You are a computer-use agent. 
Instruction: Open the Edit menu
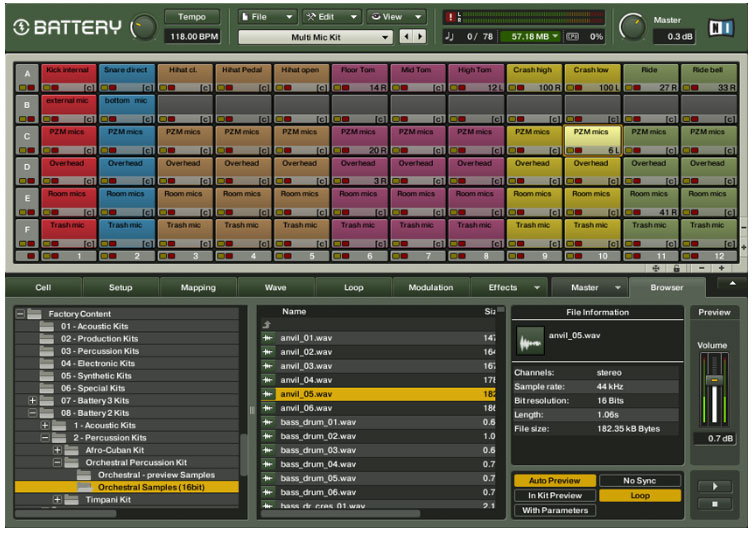(332, 17)
